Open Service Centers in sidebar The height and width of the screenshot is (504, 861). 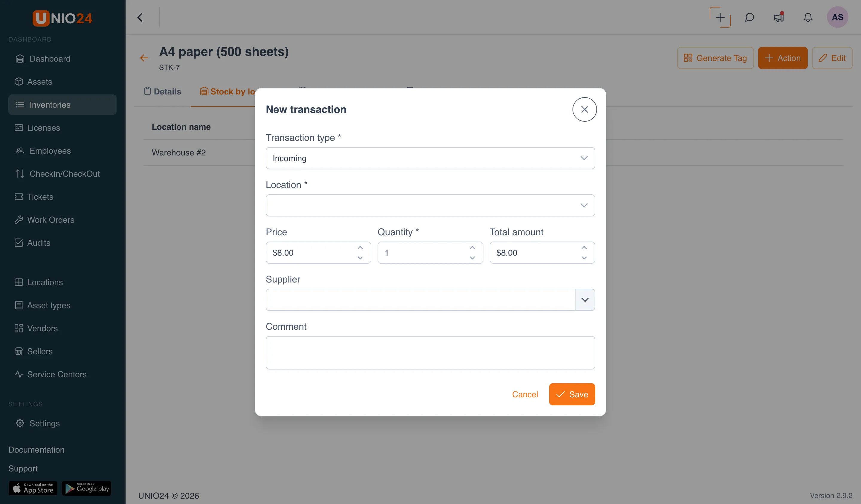(x=62, y=374)
